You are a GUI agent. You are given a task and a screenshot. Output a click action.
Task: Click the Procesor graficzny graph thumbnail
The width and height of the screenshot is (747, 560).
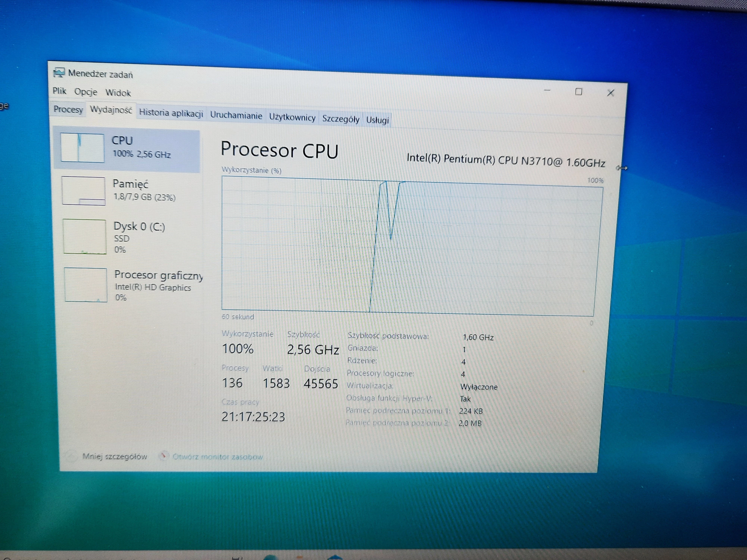[86, 285]
